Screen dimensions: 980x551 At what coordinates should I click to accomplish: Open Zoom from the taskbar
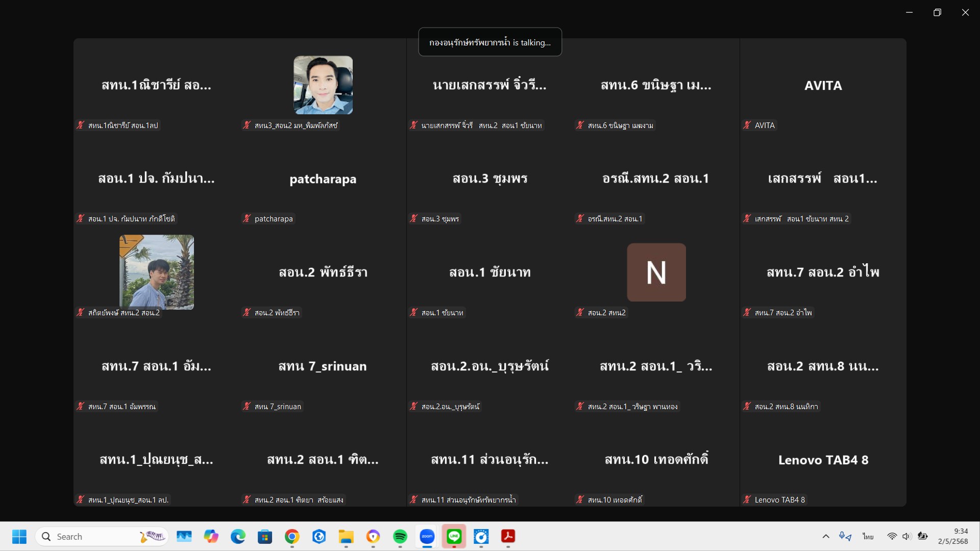click(427, 536)
